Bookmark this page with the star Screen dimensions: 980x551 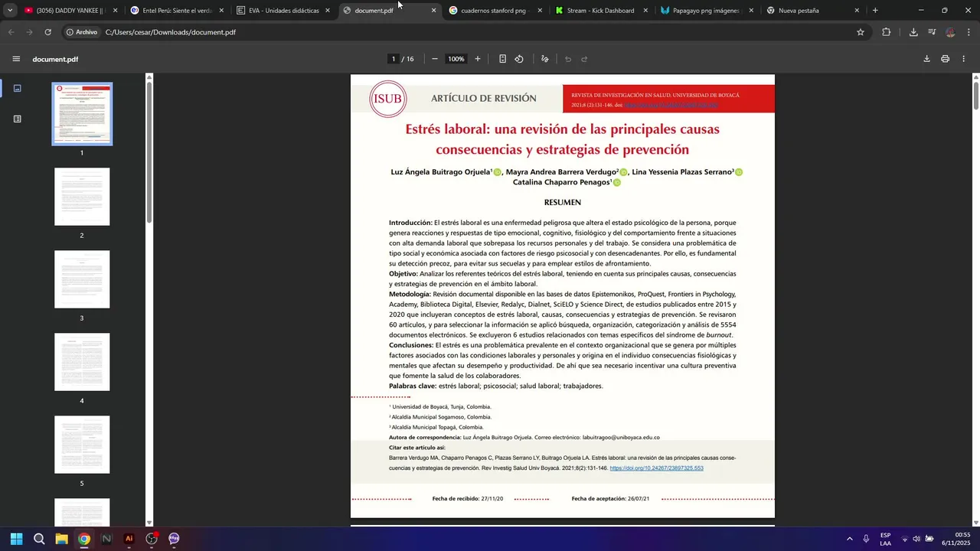(x=861, y=32)
